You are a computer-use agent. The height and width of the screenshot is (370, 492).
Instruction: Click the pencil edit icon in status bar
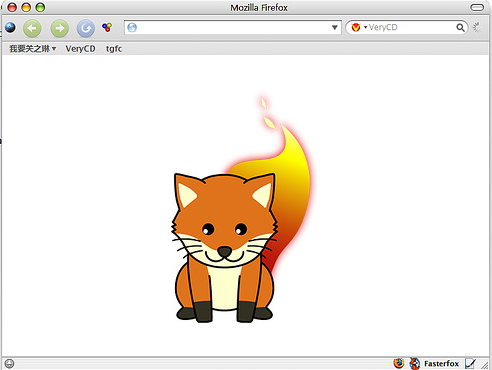point(470,363)
